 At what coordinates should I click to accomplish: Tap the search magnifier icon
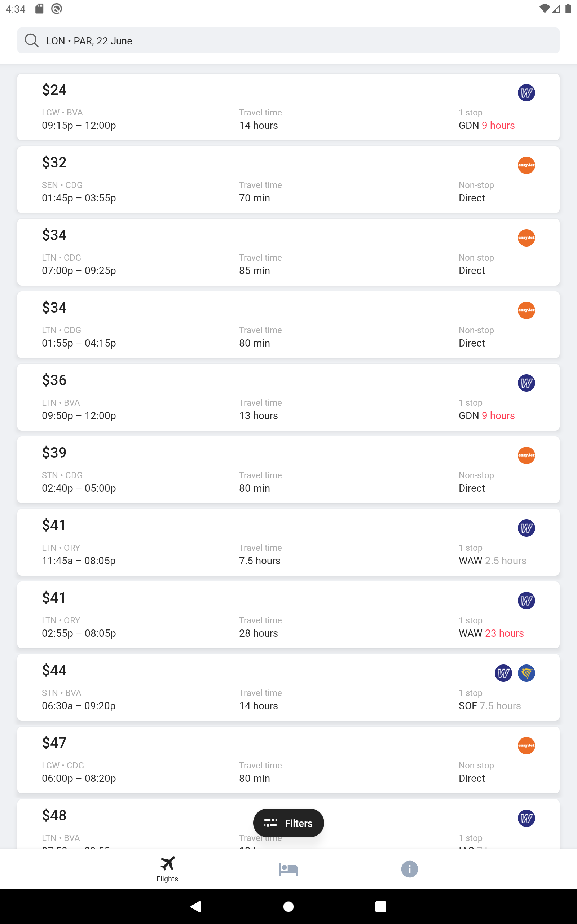tap(31, 40)
